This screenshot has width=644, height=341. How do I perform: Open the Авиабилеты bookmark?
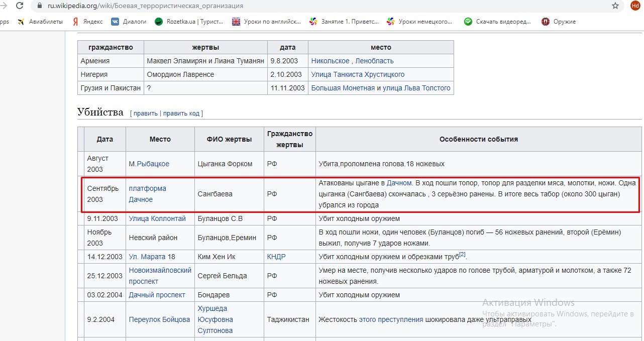(40, 22)
